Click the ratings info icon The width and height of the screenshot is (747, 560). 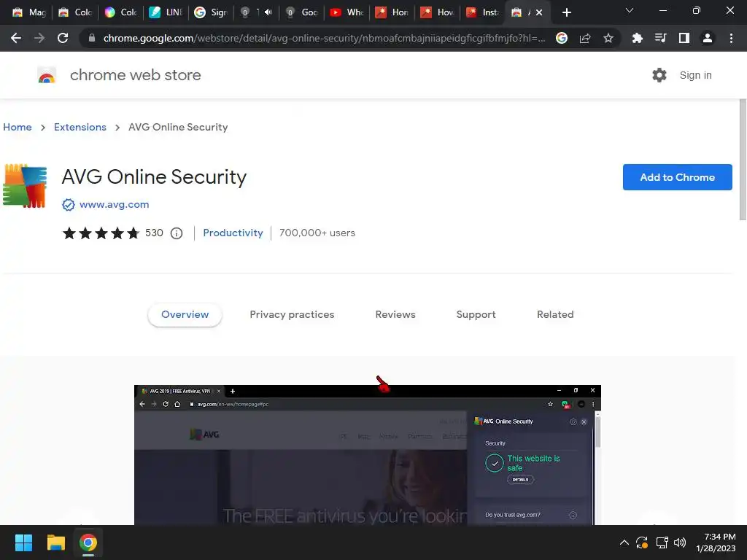coord(177,233)
